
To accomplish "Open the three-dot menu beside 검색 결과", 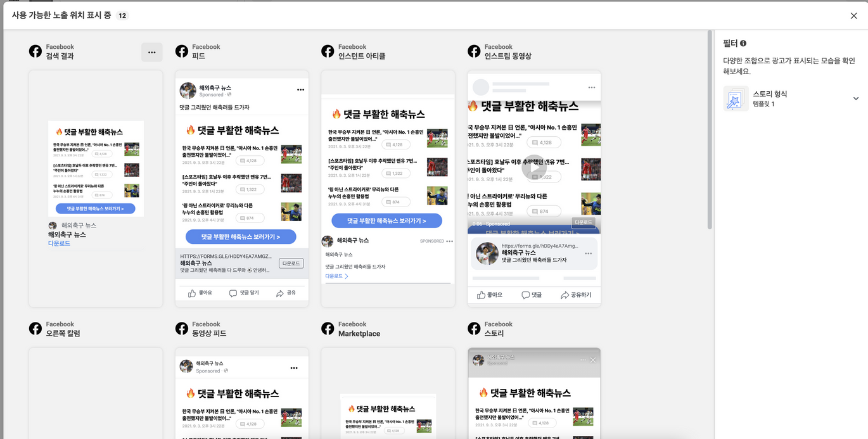I will pos(151,53).
